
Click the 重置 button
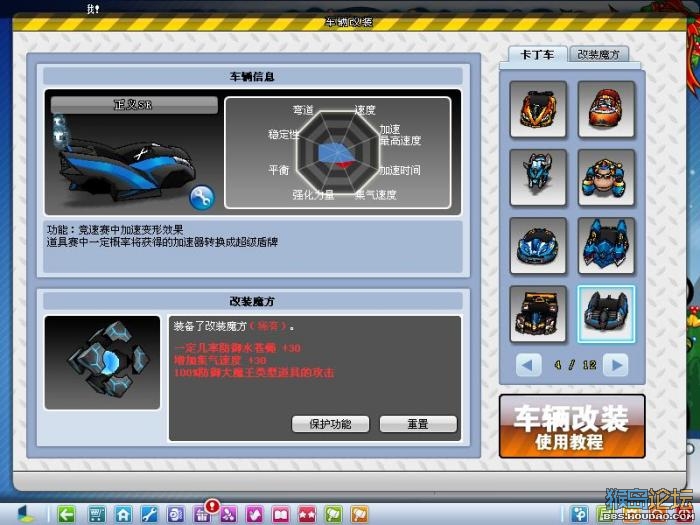point(418,424)
